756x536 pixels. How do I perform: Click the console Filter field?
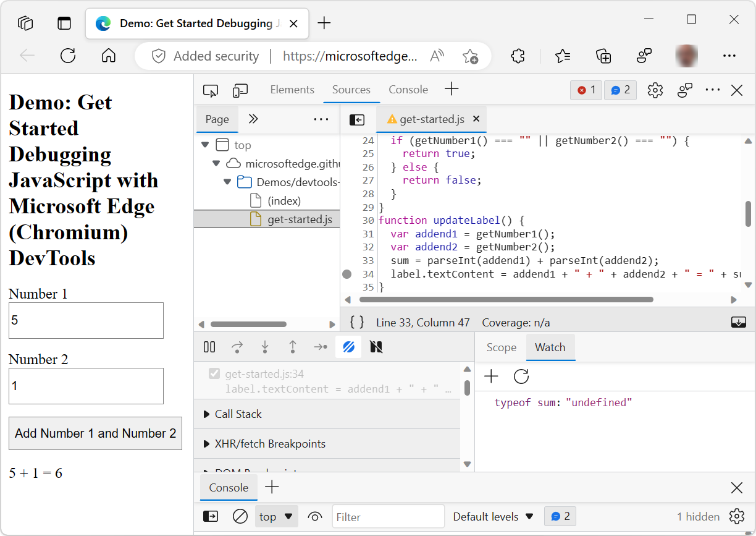[x=388, y=517]
